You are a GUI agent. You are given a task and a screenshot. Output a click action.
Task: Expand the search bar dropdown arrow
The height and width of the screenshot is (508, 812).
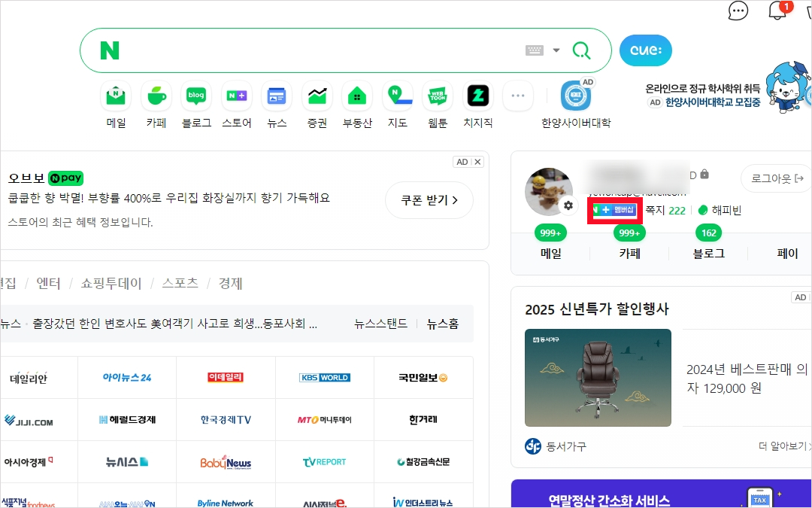[556, 50]
